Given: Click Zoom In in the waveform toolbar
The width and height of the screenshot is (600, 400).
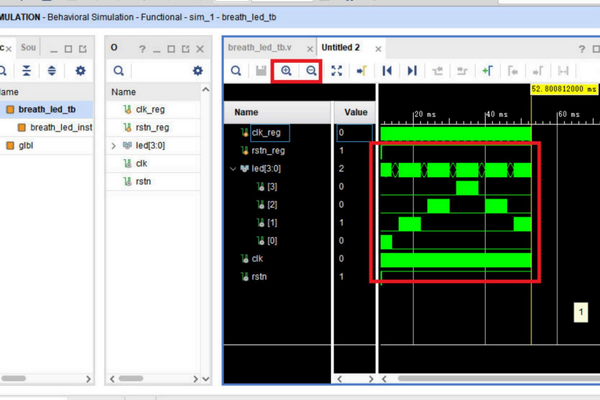Looking at the screenshot, I should 286,71.
